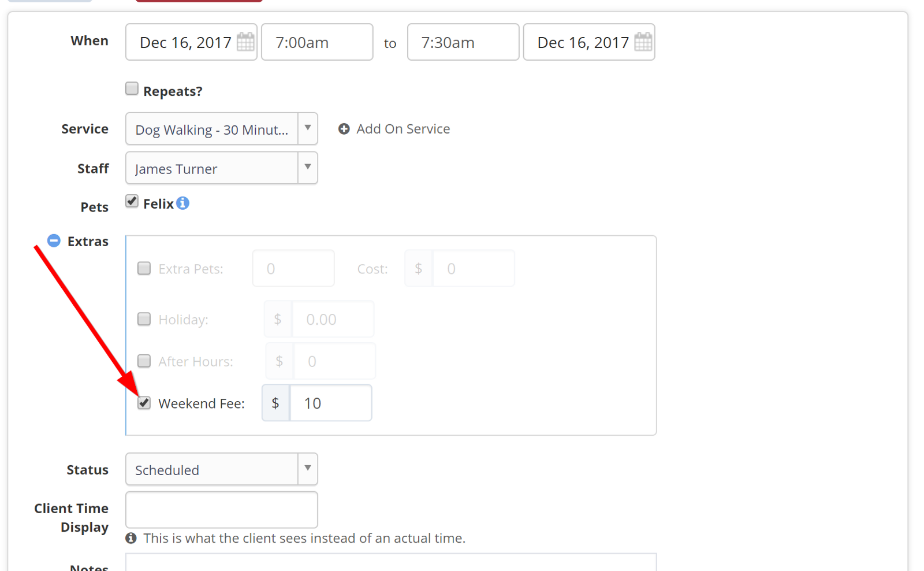Click the Extra Pets Cost amount field
924x571 pixels.
[x=474, y=268]
